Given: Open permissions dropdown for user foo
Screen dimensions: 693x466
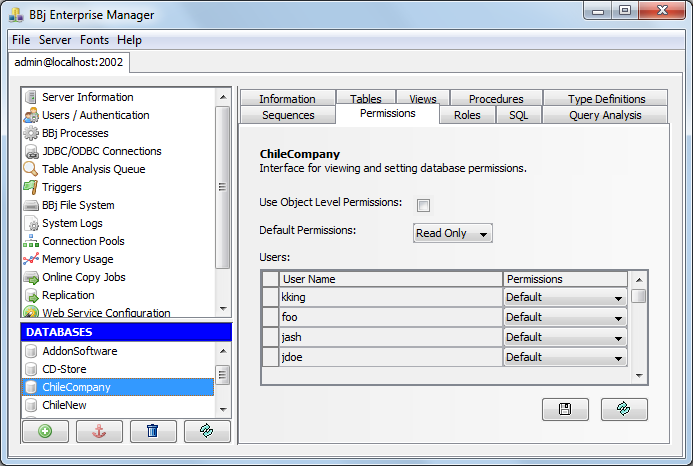Looking at the screenshot, I should point(565,317).
